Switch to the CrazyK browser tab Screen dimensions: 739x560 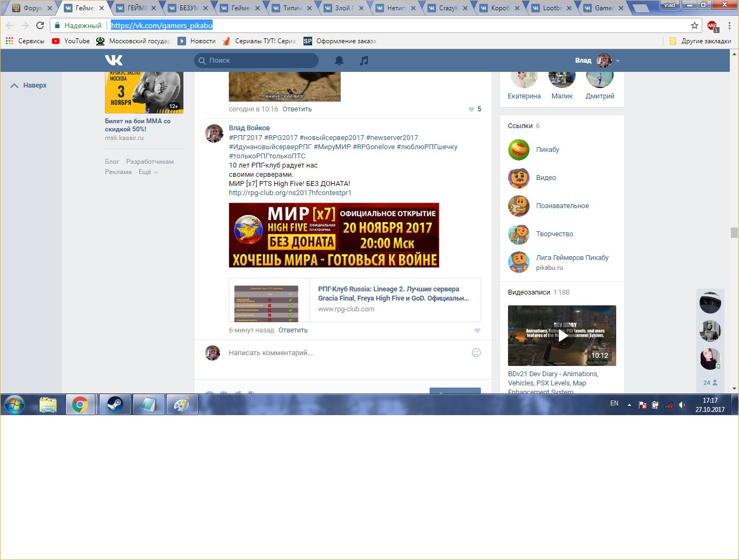[447, 8]
